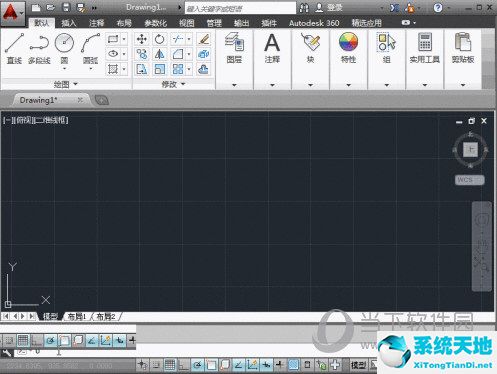Screen dimensions: 497x374
Task: Switch to the 视图 ribbon tab
Action: (x=186, y=23)
